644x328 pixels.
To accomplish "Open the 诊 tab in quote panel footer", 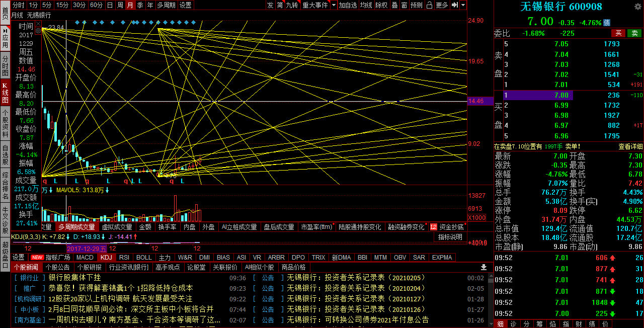I will pos(513,324).
